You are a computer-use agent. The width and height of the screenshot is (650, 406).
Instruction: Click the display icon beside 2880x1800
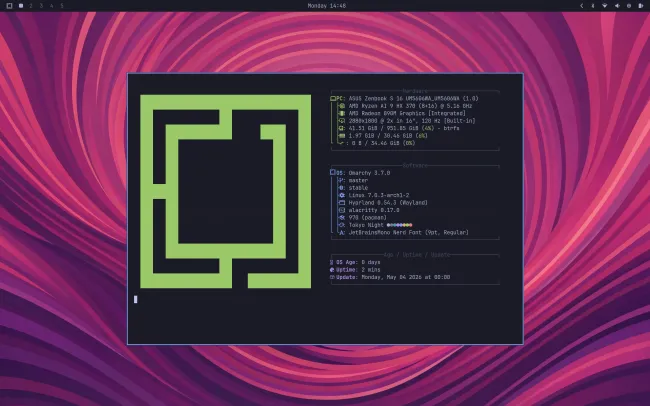[342, 121]
